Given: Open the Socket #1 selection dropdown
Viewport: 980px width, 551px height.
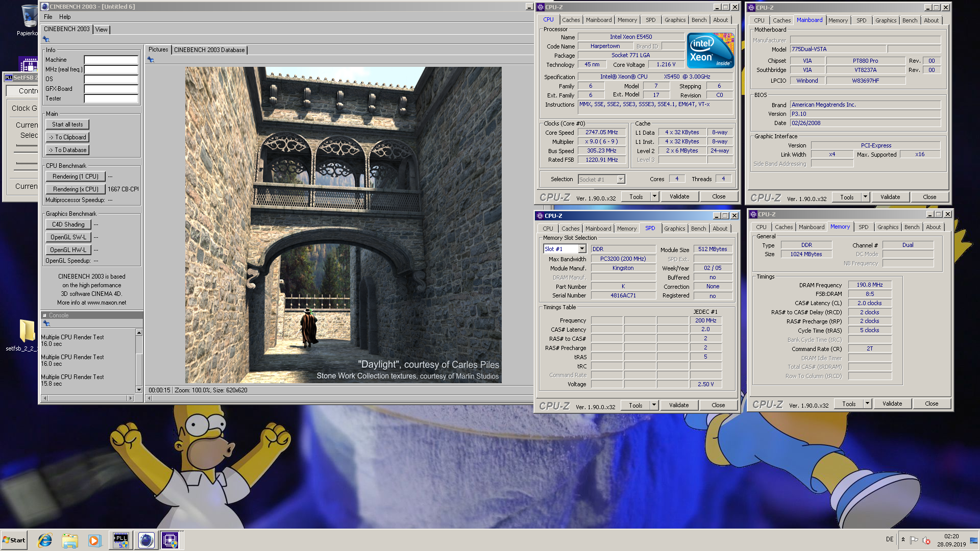Looking at the screenshot, I should click(621, 180).
